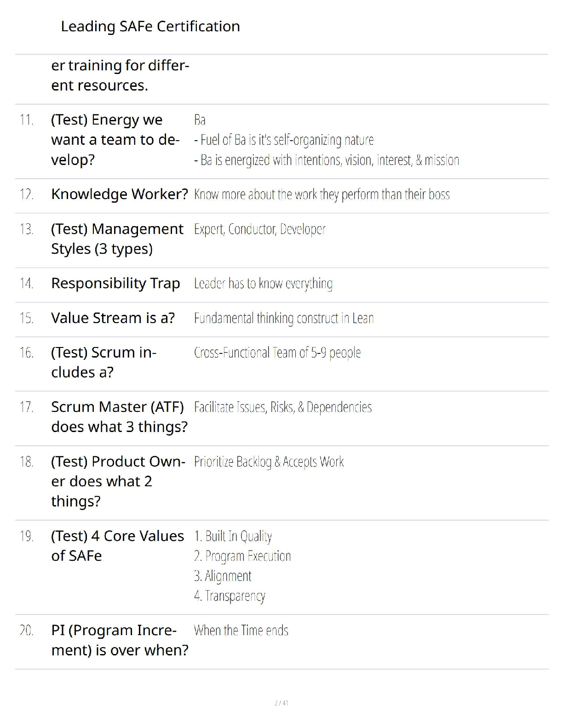Click 'Prioritize Backlog & Accepts Work' answer
The image size is (563, 728).
[269, 461]
